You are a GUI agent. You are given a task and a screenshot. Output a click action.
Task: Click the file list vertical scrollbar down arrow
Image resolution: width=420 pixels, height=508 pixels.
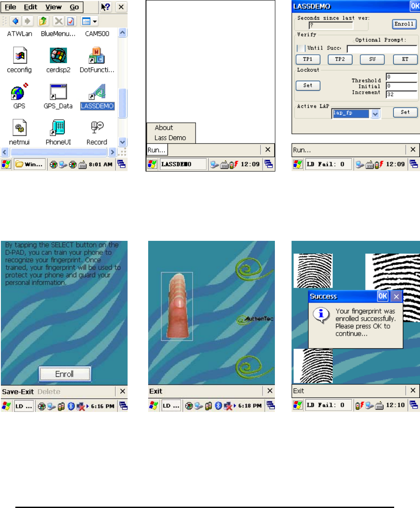(x=122, y=142)
